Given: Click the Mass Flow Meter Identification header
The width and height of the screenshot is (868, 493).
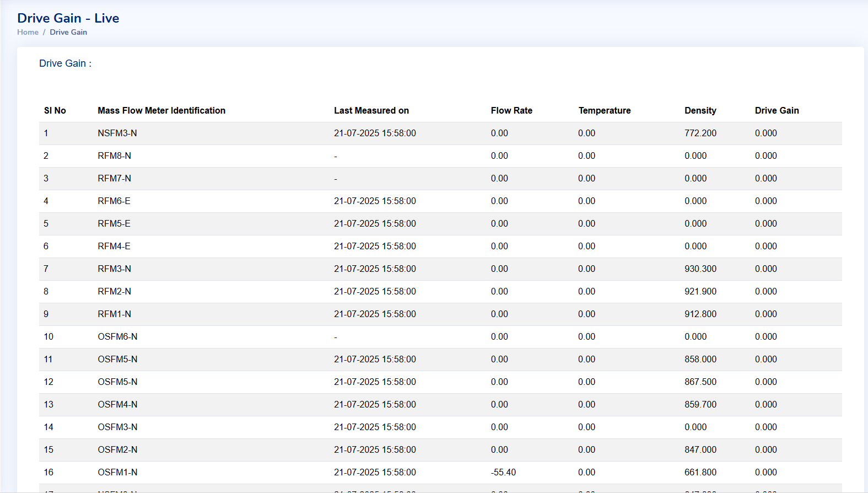Looking at the screenshot, I should coord(161,110).
